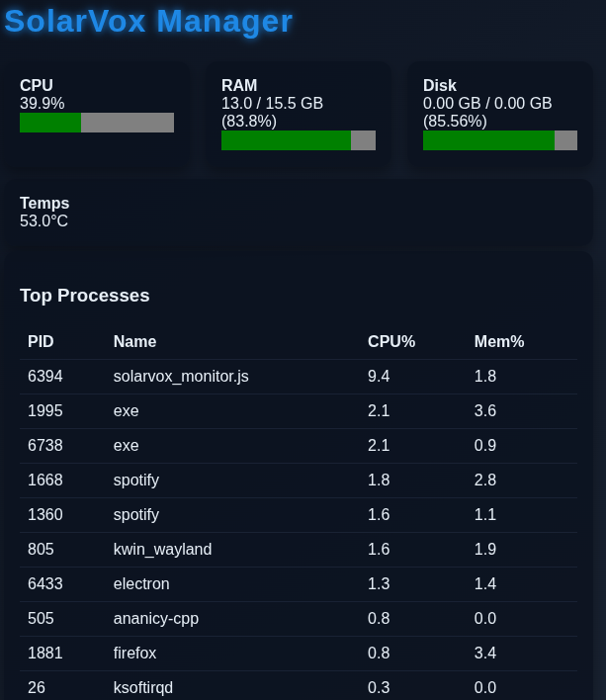Viewport: 606px width, 700px height.
Task: Click the Name column header
Action: tap(134, 341)
